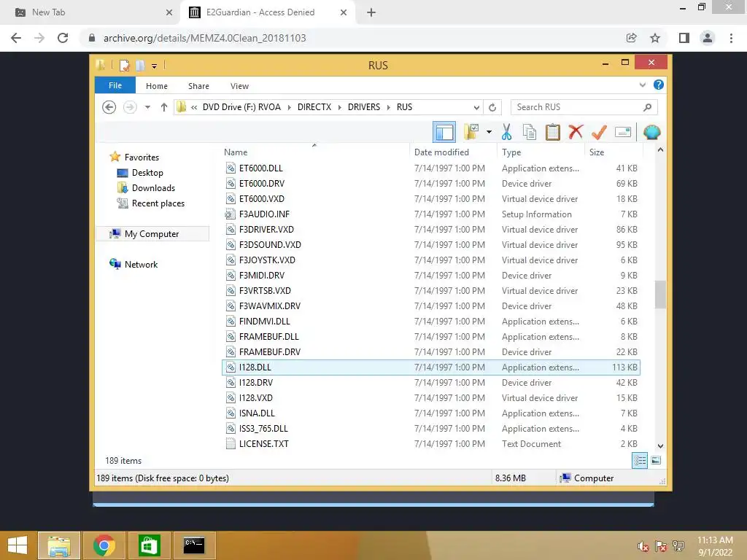Expand the address bar history dropdown
This screenshot has width=747, height=560.
point(476,107)
